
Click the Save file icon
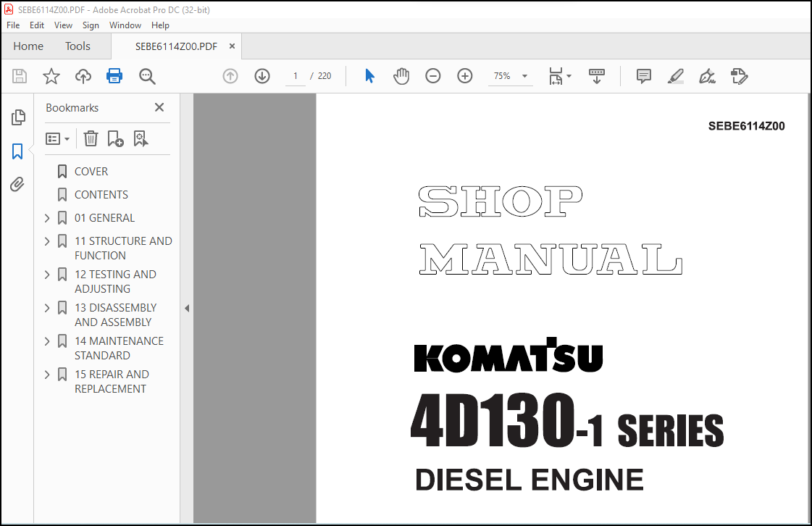click(20, 76)
